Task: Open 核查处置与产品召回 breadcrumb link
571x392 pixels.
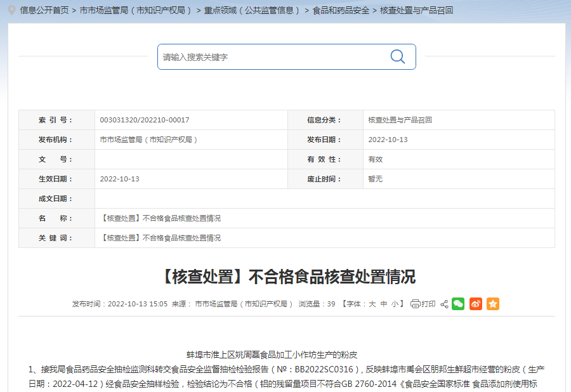Action: point(417,10)
